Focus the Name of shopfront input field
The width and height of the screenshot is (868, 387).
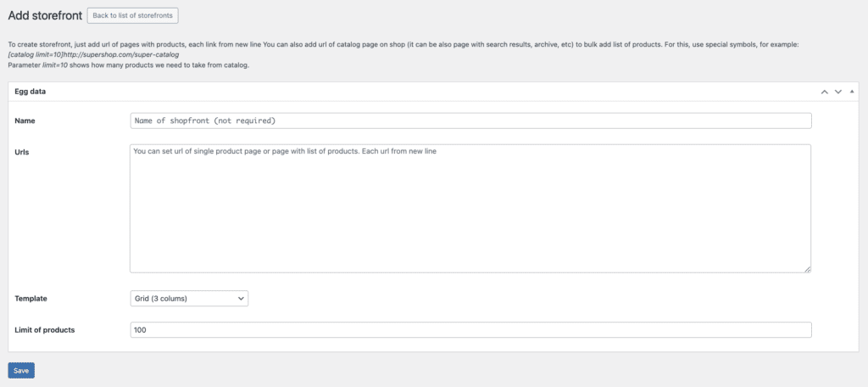coord(470,121)
